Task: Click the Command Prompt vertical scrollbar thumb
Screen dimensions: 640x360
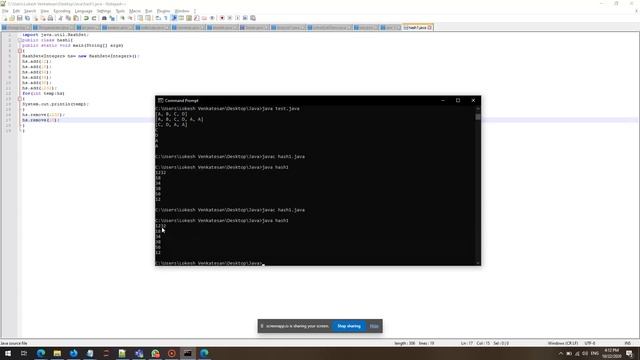Action: [478, 116]
